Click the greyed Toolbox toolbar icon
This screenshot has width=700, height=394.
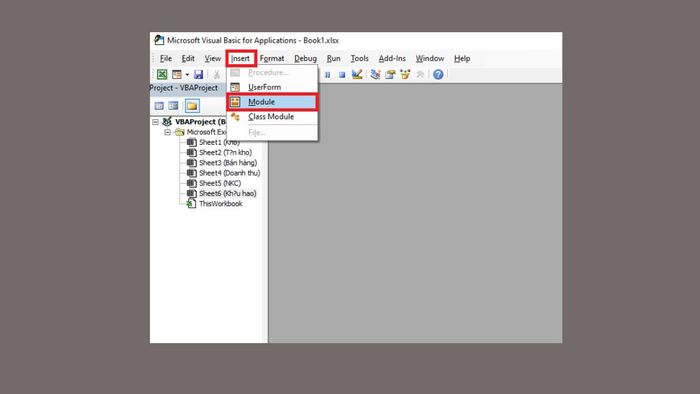tap(420, 74)
